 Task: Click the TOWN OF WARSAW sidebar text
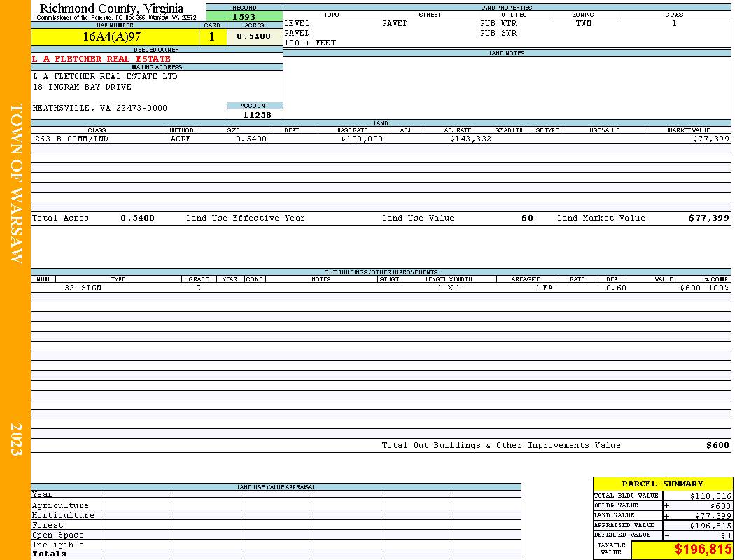16,183
